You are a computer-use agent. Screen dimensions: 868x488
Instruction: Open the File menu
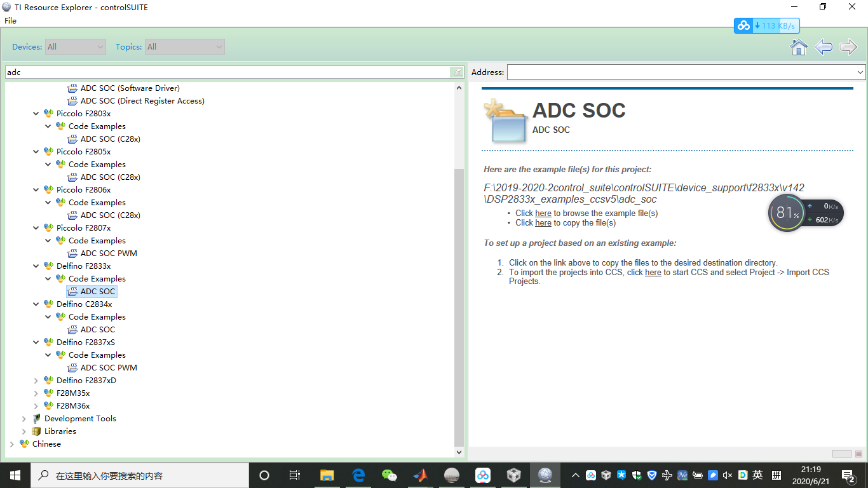tap(10, 20)
